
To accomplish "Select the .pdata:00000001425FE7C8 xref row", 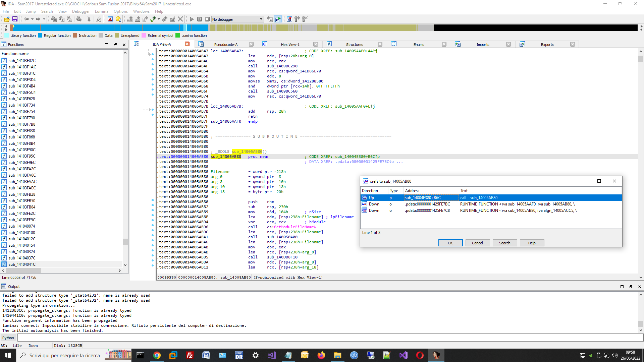I will (427, 210).
